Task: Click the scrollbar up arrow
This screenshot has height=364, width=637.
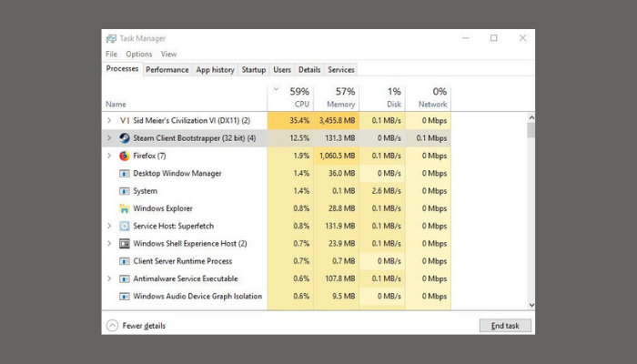Action: click(x=531, y=117)
